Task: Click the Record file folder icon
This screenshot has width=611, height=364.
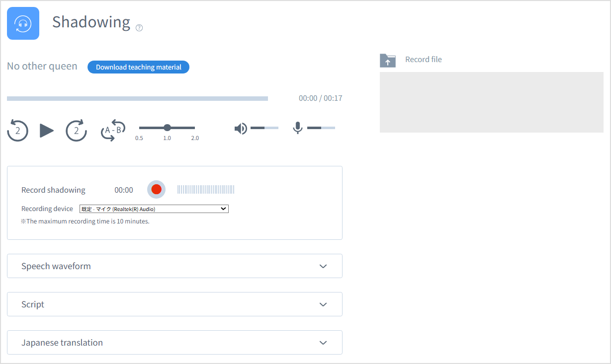Action: click(388, 61)
